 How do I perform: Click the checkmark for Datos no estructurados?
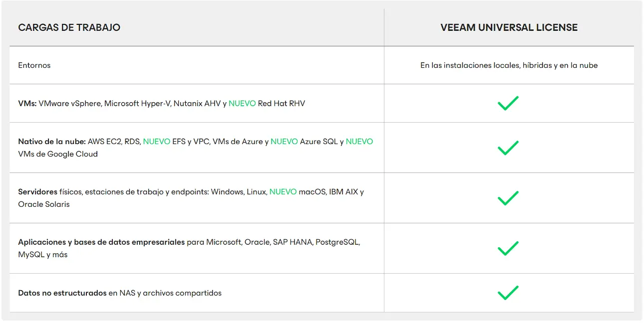508,293
